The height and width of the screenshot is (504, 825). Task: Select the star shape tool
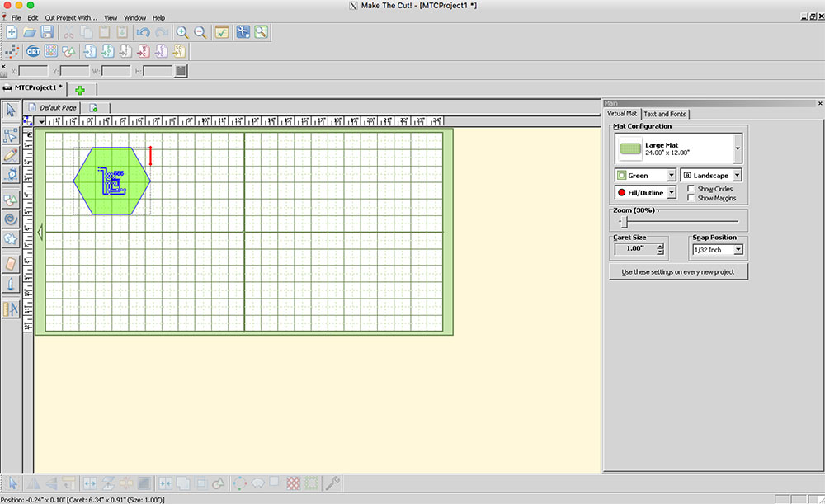(x=11, y=239)
